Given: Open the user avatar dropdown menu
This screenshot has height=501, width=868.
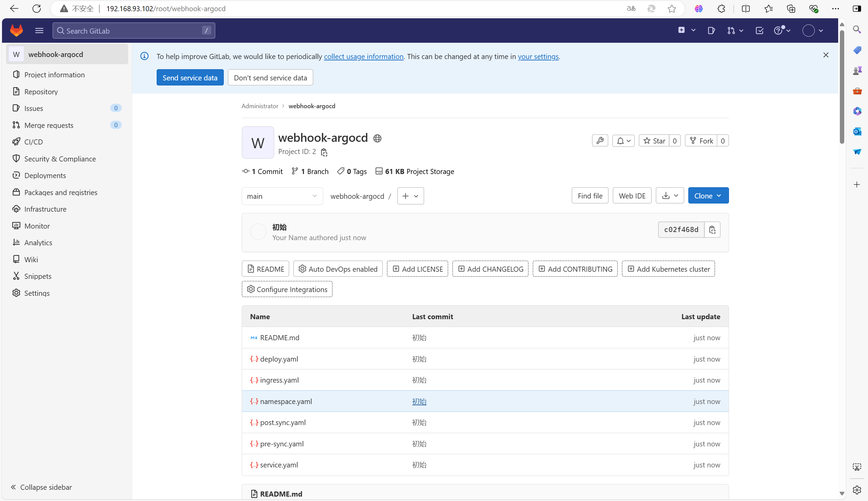Looking at the screenshot, I should [x=813, y=30].
